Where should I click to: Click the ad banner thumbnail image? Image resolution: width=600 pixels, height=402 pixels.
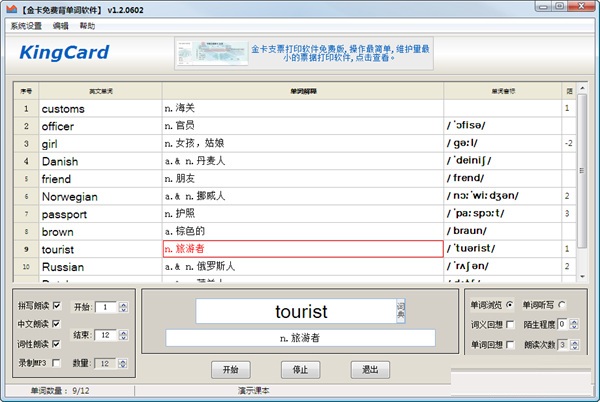(x=212, y=53)
